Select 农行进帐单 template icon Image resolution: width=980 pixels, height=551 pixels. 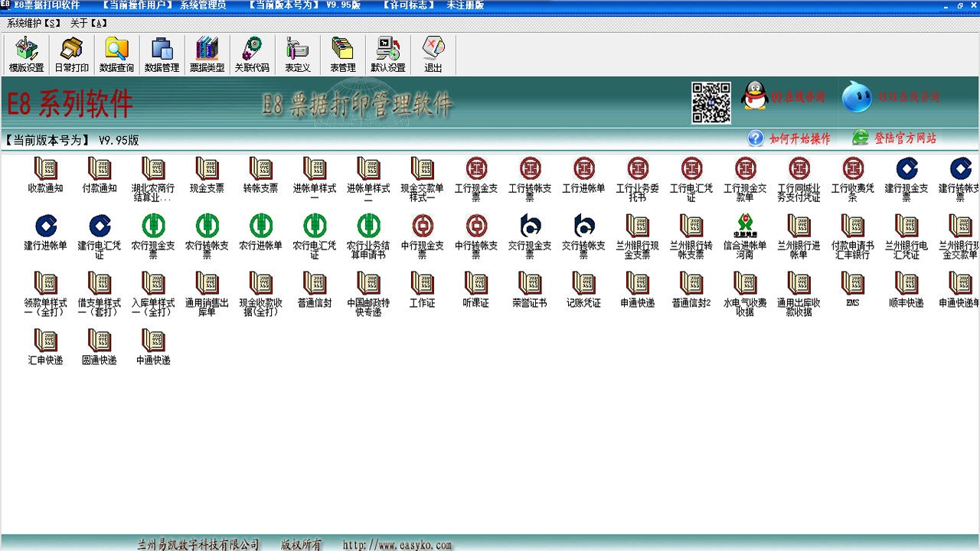coord(260,232)
